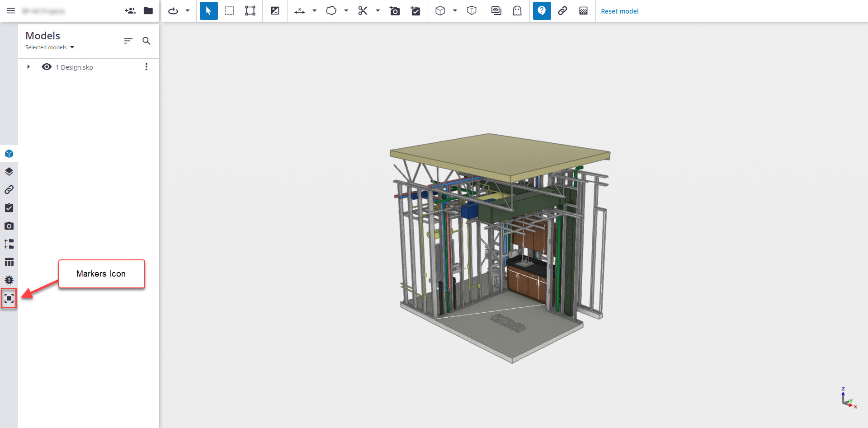Viewport: 868px width, 428px height.
Task: Select the scissors clip tool
Action: [x=363, y=11]
